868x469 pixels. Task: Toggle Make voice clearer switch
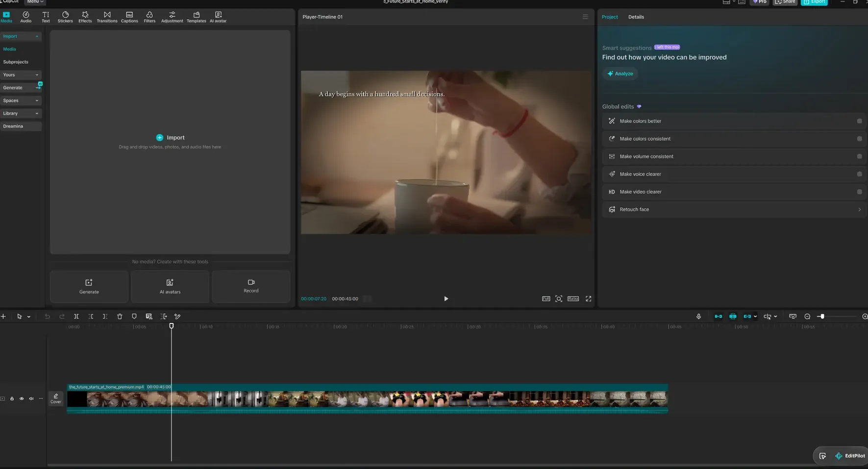click(859, 174)
